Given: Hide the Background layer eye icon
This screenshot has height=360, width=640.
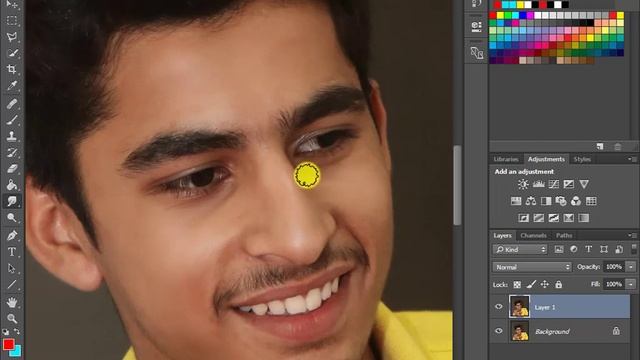Looking at the screenshot, I should coord(498,331).
